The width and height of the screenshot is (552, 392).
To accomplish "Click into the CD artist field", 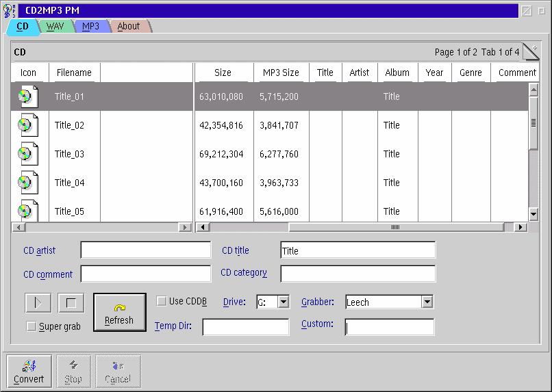I will pyautogui.click(x=146, y=250).
